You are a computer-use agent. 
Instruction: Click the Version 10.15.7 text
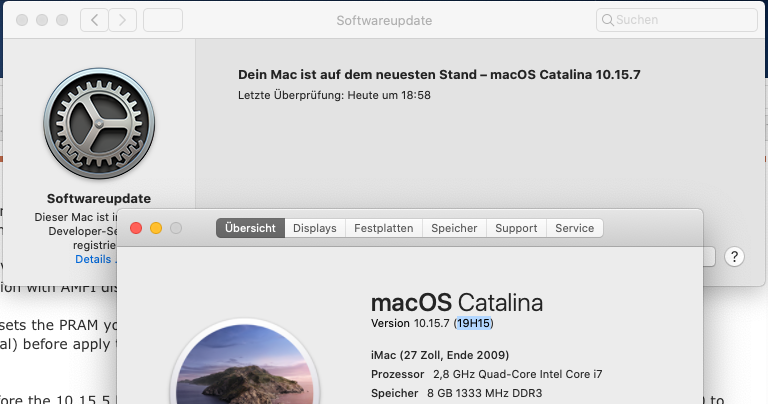click(x=410, y=323)
